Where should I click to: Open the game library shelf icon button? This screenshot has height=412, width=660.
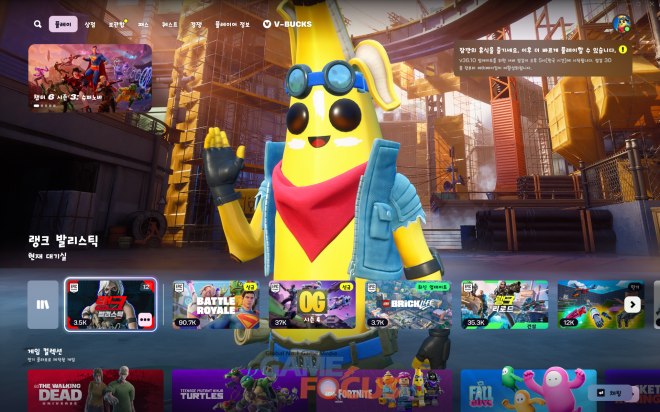point(43,304)
